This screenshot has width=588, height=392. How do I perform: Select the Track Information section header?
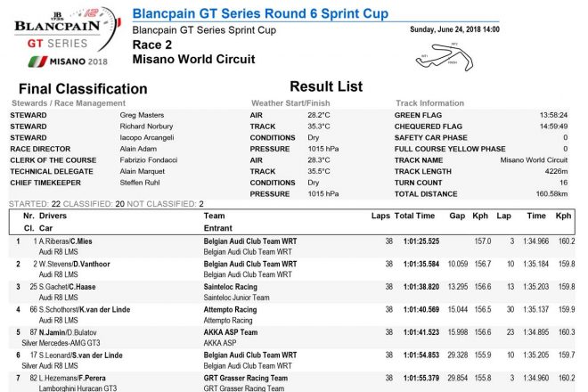(x=429, y=103)
